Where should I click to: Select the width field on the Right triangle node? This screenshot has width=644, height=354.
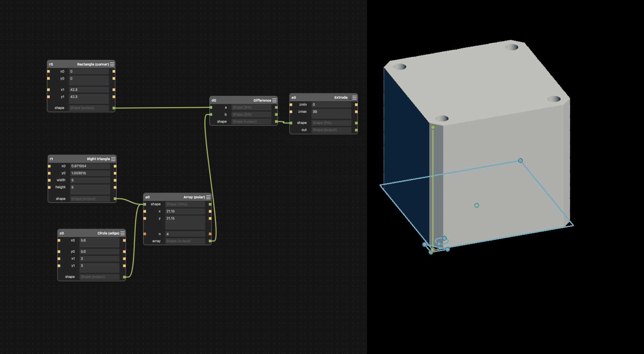[x=90, y=180]
